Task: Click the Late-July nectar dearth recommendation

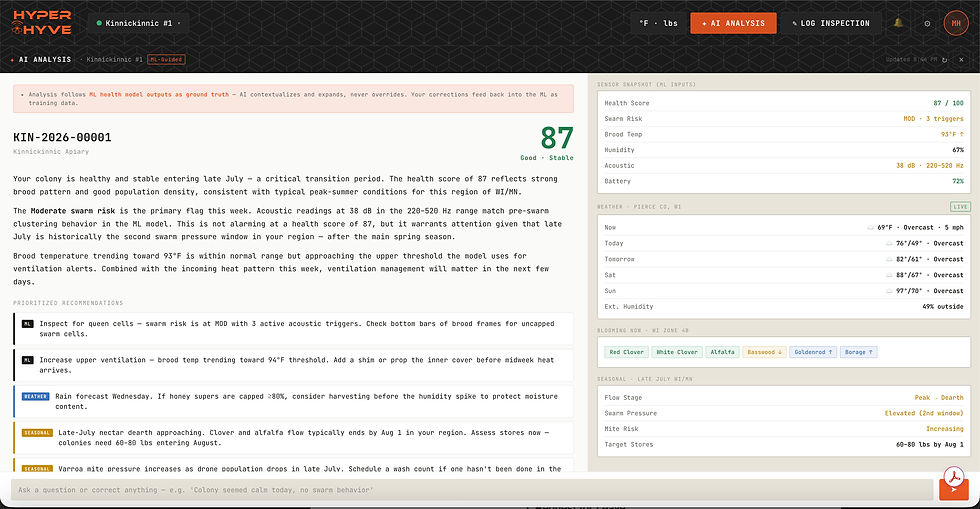Action: pyautogui.click(x=293, y=438)
